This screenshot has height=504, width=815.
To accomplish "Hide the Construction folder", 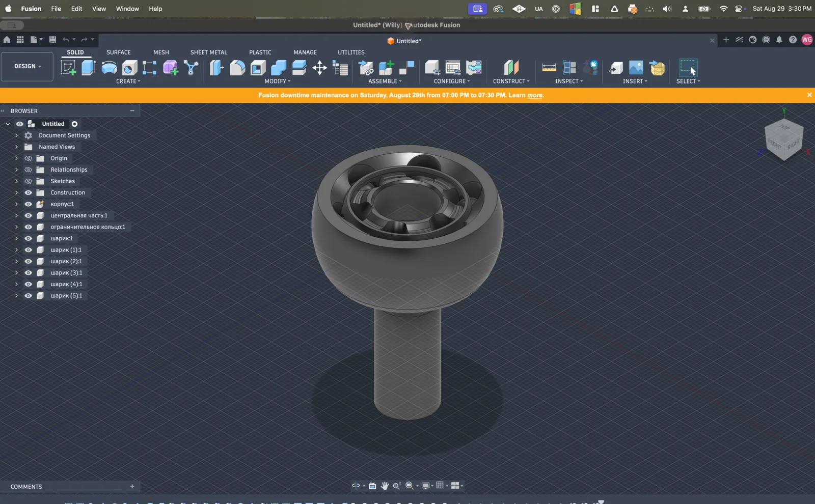I will point(29,192).
